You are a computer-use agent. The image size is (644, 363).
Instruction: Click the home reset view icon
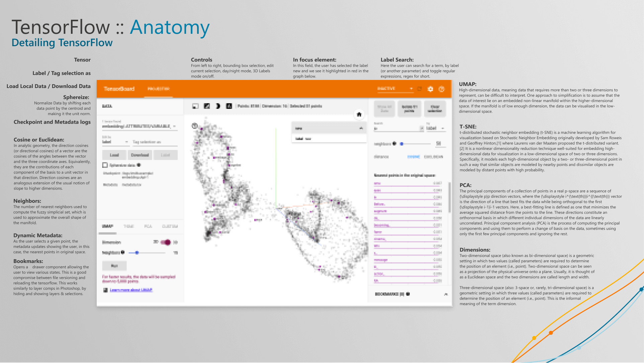point(359,114)
